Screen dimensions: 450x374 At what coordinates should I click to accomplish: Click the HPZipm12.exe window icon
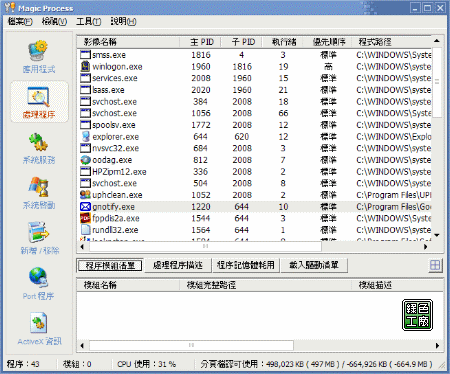pyautogui.click(x=85, y=171)
